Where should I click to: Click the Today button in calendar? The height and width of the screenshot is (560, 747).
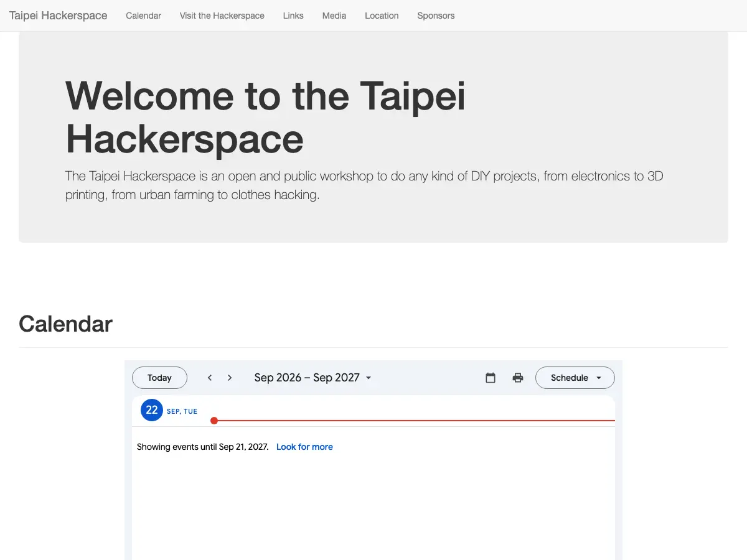[159, 378]
